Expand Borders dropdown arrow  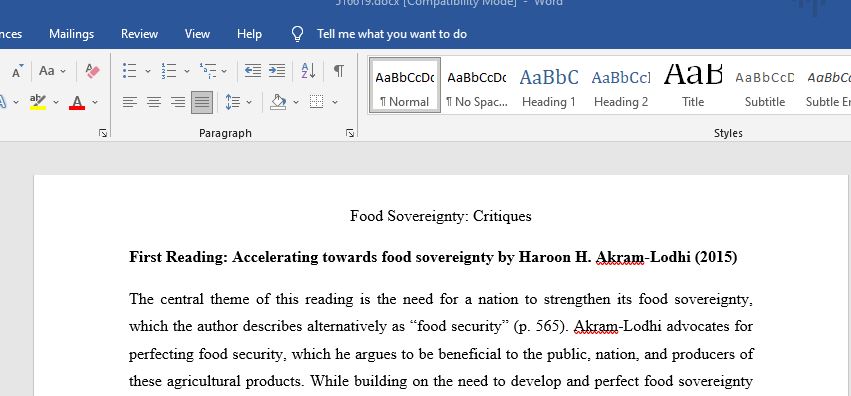(335, 102)
